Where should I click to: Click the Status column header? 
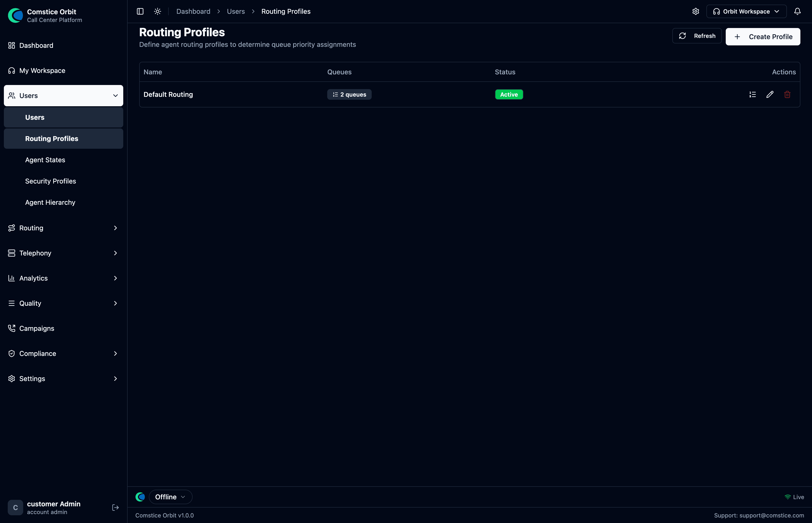coord(505,72)
